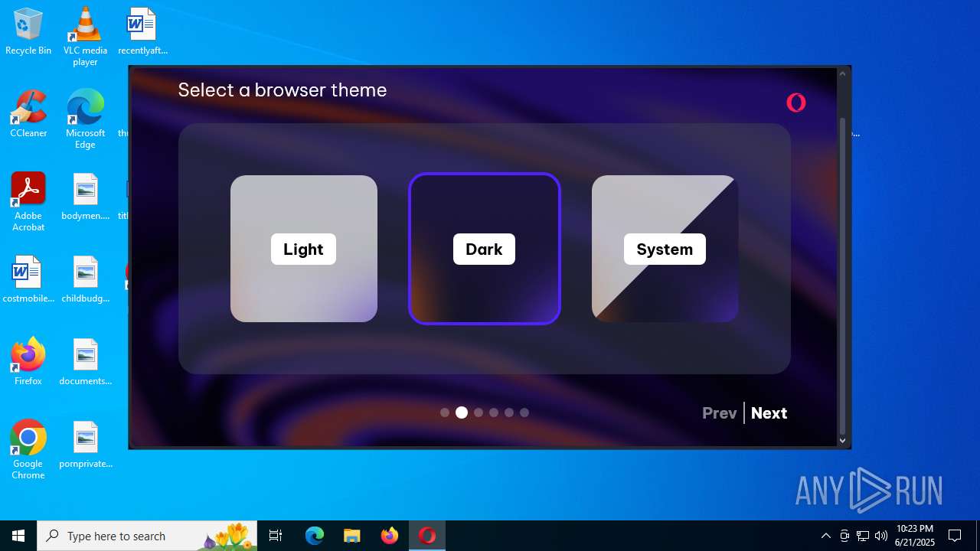Show hidden system tray icons
980x551 pixels.
825,536
